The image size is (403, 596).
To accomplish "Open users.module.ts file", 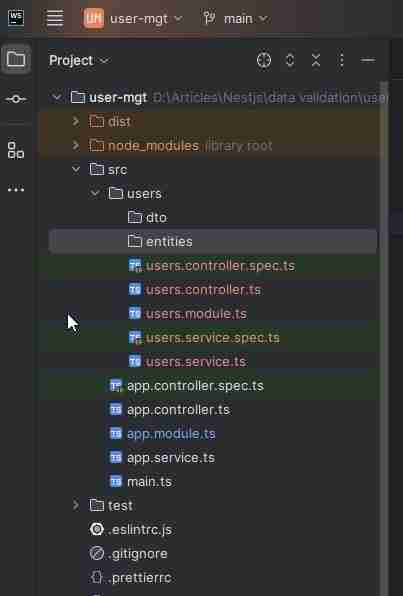I will (196, 314).
